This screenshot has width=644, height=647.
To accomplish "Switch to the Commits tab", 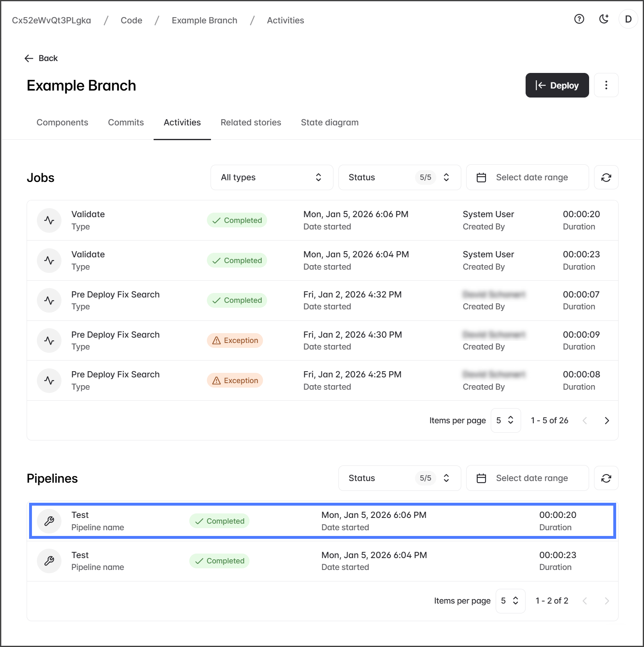I will [126, 123].
